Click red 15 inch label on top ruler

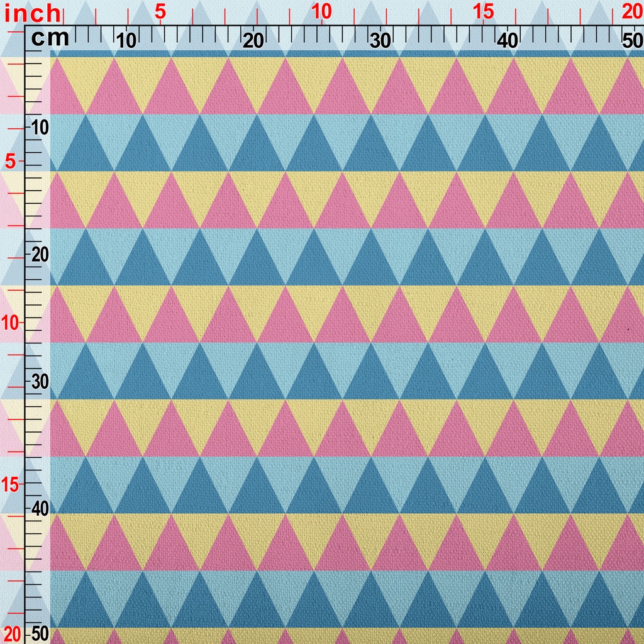click(483, 11)
